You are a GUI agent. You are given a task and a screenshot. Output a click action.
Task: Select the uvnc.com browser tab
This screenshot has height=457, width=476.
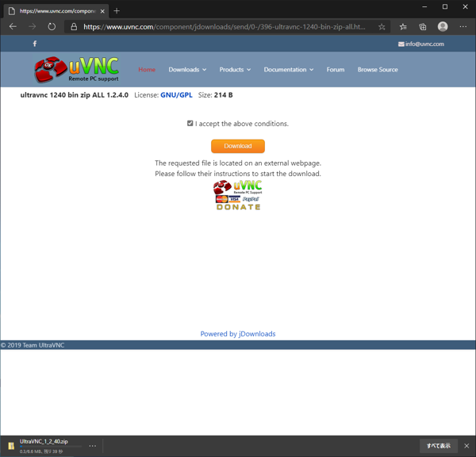[56, 11]
